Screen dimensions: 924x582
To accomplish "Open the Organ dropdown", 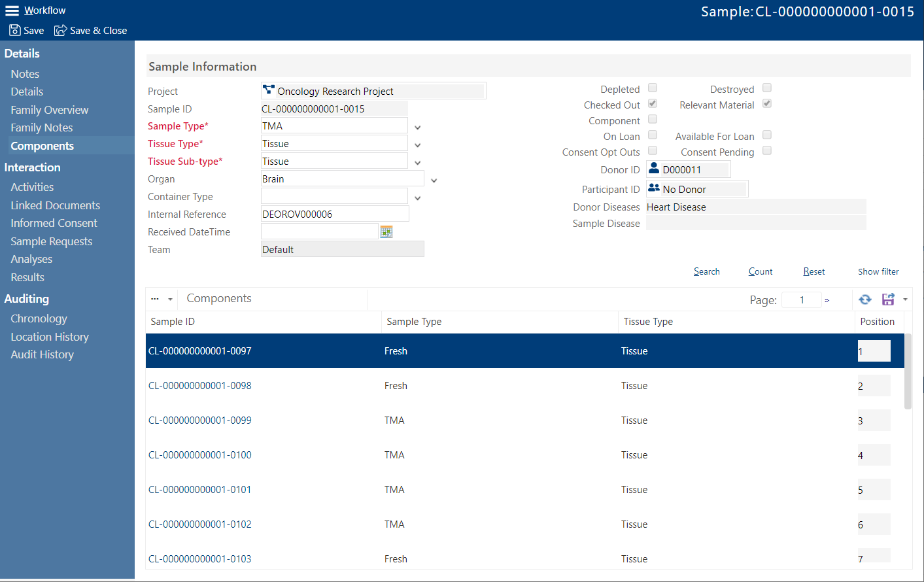I will (x=434, y=179).
